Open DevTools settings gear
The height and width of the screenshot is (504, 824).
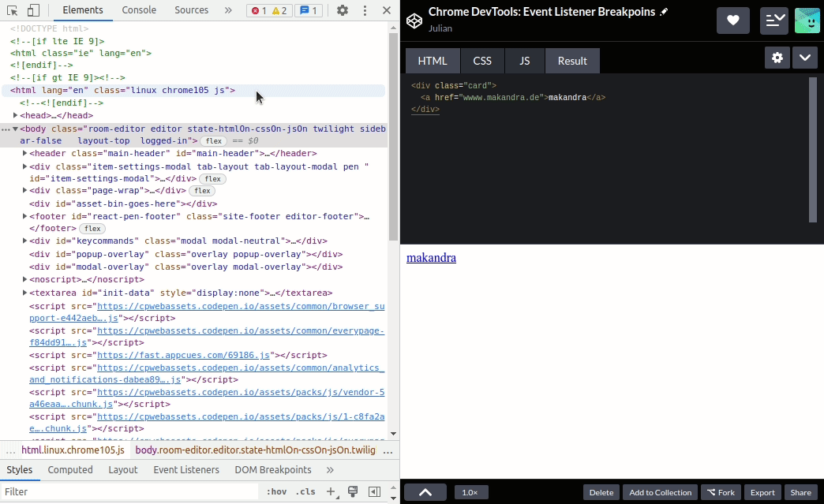tap(342, 11)
